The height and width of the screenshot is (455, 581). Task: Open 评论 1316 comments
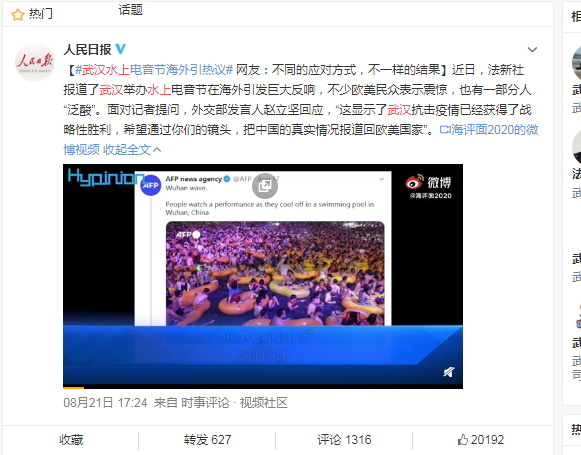[x=344, y=440]
